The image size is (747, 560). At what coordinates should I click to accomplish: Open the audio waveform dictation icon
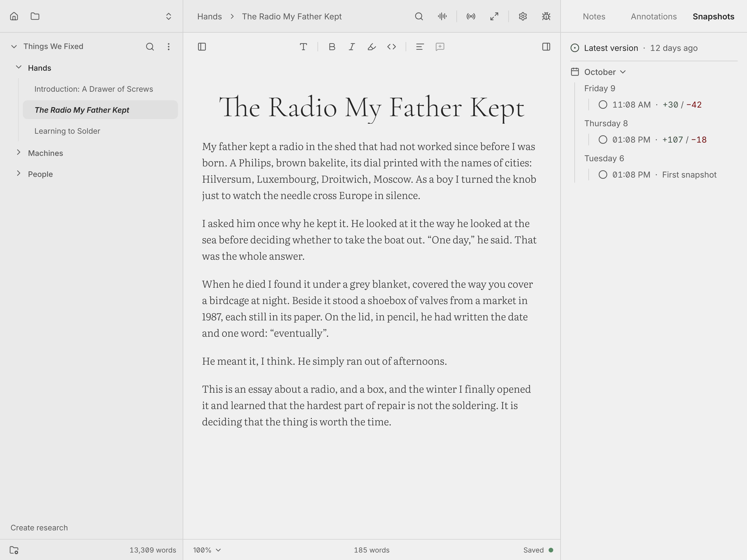(x=442, y=16)
